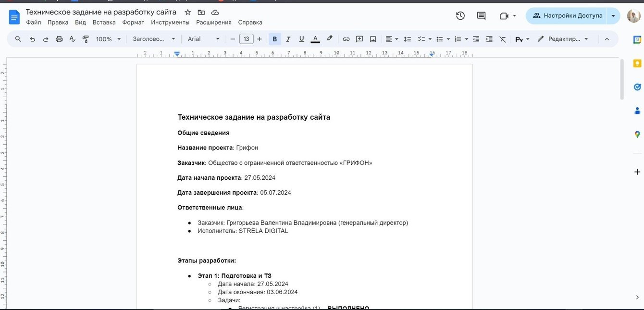The width and height of the screenshot is (644, 310).
Task: Open Google Keep side panel
Action: 637,63
